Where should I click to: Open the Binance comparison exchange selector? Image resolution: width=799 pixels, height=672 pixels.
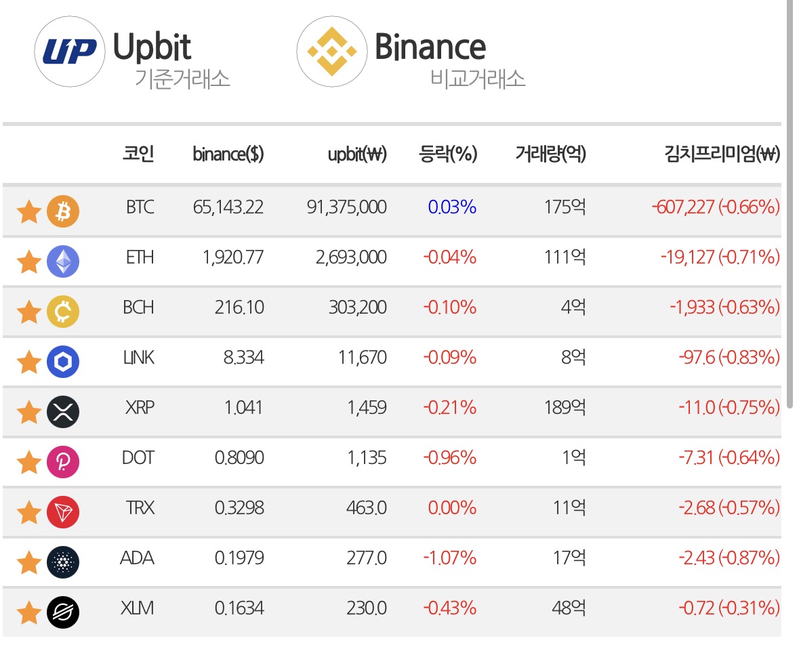point(411,52)
